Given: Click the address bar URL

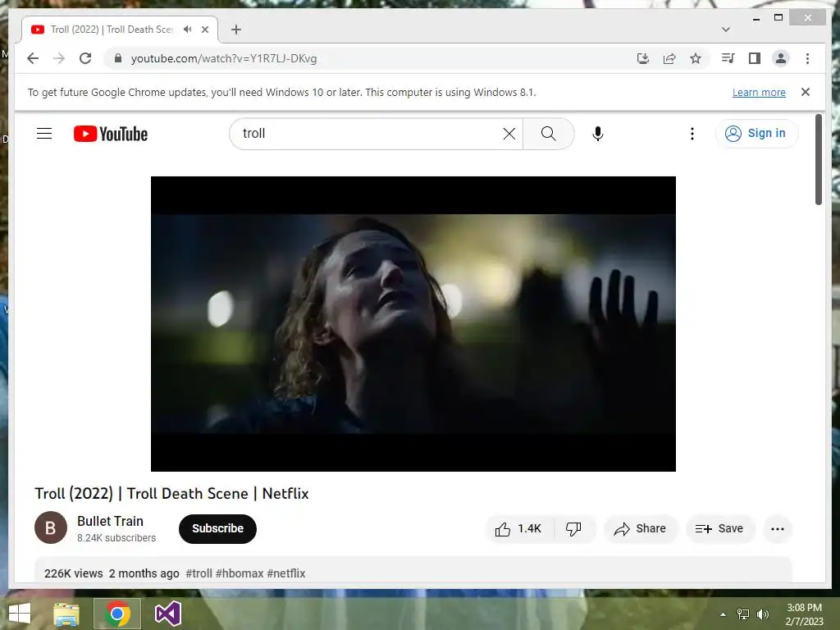Looking at the screenshot, I should 224,58.
